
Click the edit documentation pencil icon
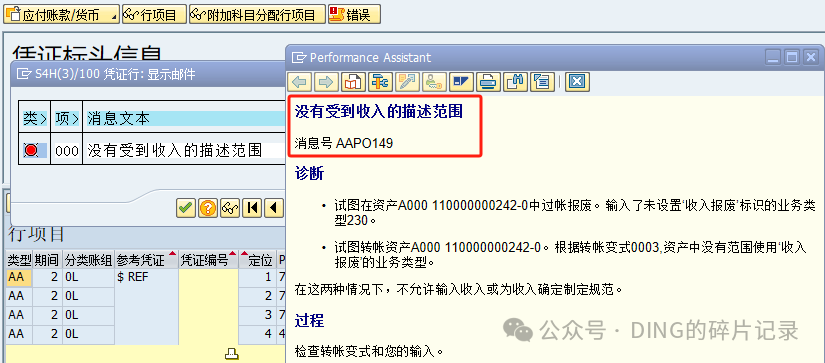pyautogui.click(x=407, y=82)
